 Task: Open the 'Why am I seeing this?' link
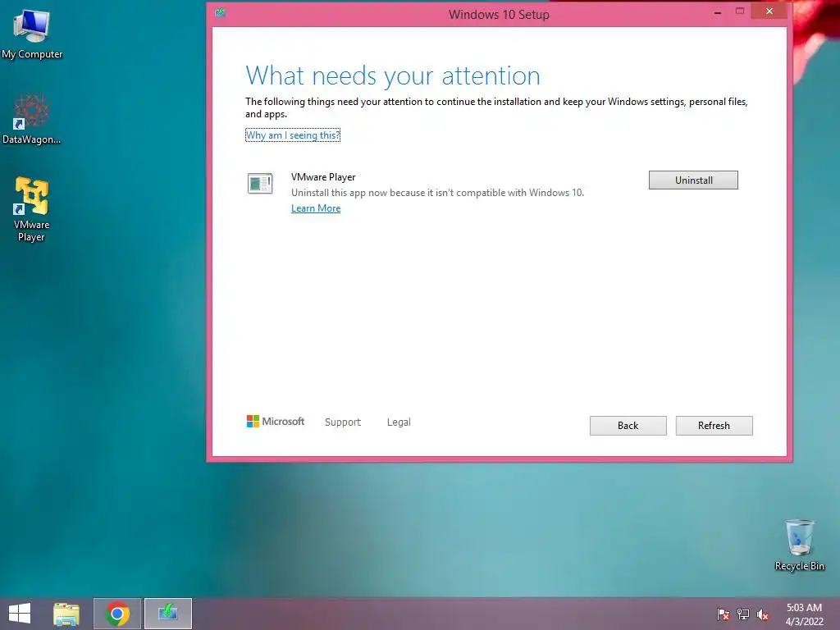[x=293, y=135]
